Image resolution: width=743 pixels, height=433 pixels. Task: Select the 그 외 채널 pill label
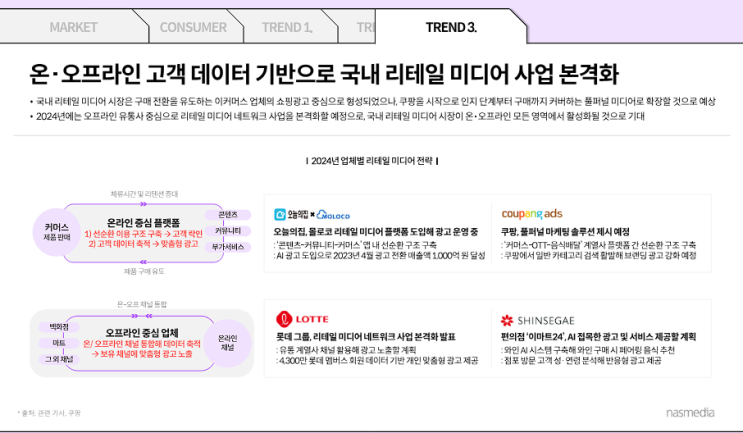point(59,359)
